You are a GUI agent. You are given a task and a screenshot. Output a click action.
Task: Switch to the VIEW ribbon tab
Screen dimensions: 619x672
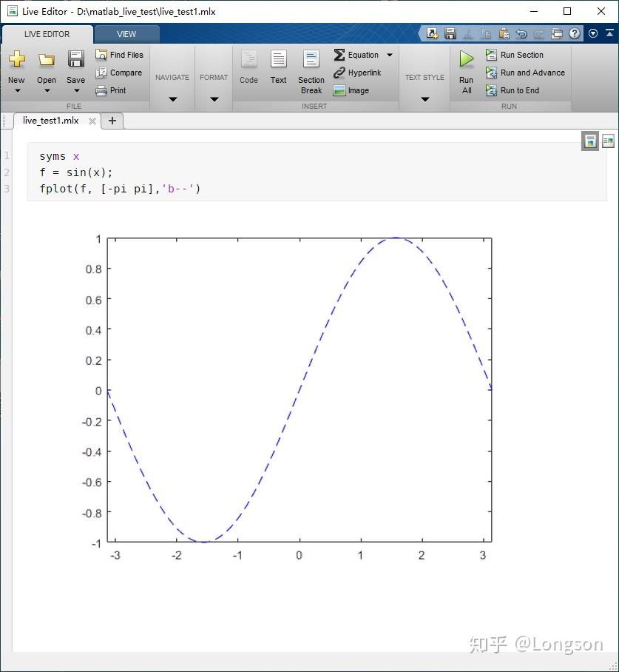click(x=126, y=34)
